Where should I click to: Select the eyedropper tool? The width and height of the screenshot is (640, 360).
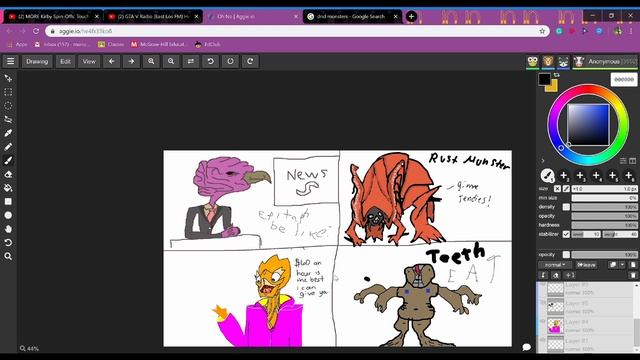pyautogui.click(x=8, y=133)
